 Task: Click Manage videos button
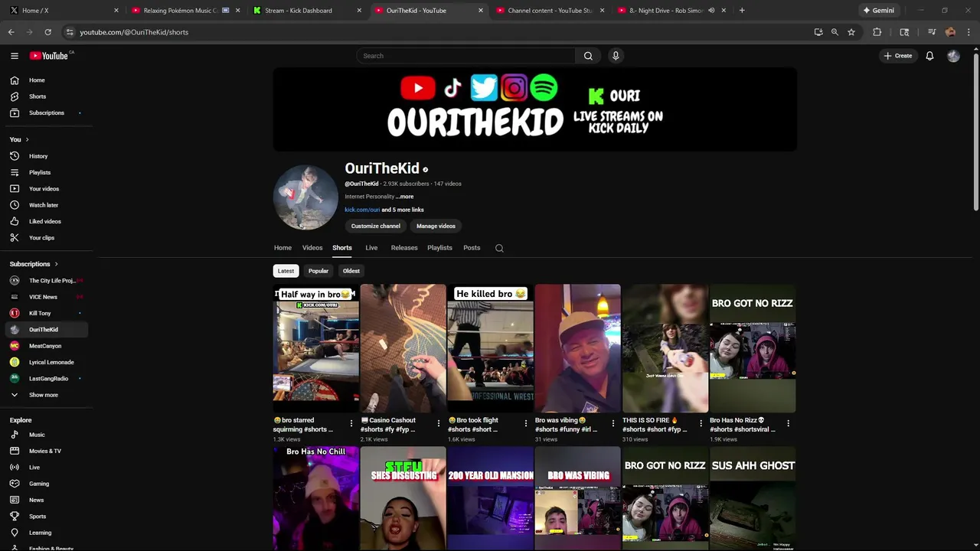coord(436,226)
